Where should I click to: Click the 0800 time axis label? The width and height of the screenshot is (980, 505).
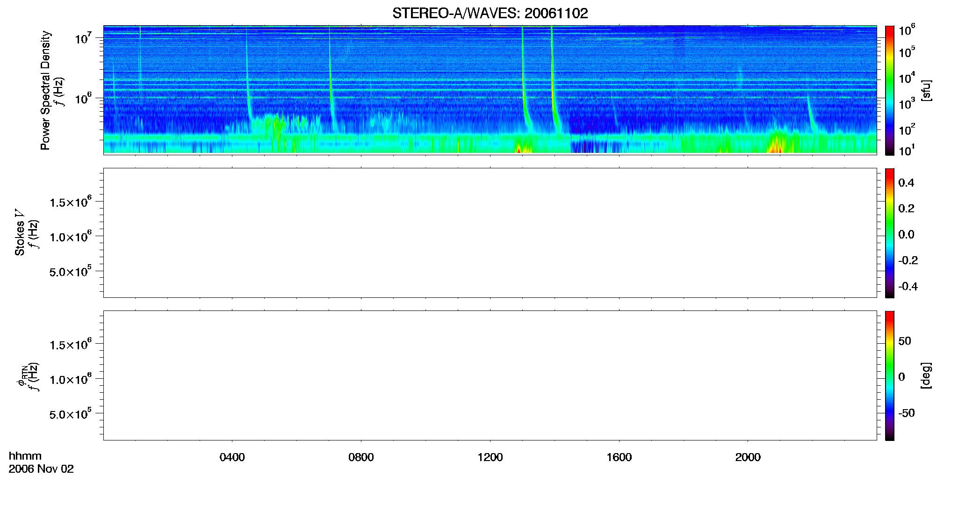point(361,457)
